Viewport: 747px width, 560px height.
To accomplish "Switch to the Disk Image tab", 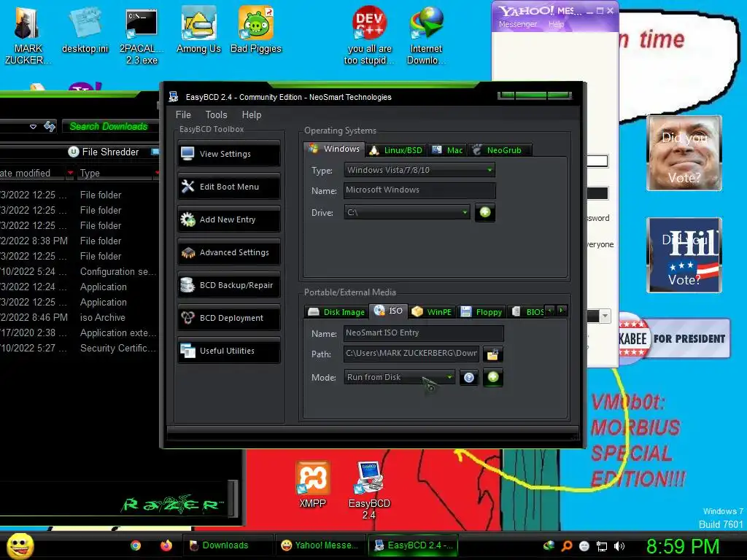I will click(336, 312).
